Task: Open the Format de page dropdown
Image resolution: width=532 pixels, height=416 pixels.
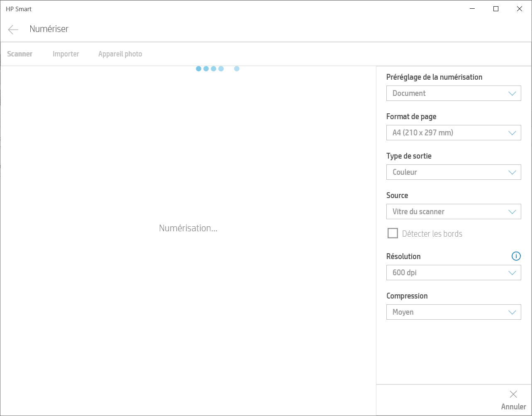Action: click(x=454, y=132)
